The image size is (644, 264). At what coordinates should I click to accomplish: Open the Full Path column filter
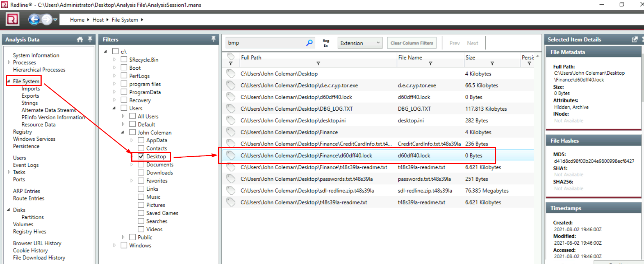(x=318, y=64)
